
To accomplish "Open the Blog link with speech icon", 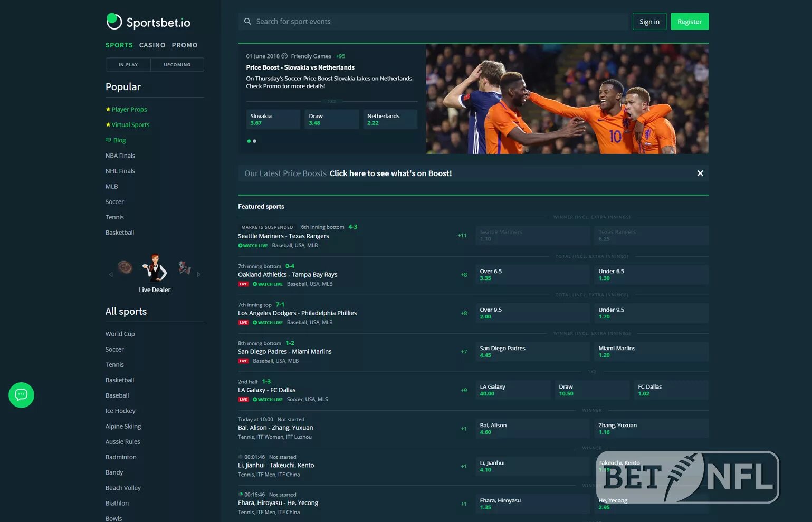I will [116, 140].
